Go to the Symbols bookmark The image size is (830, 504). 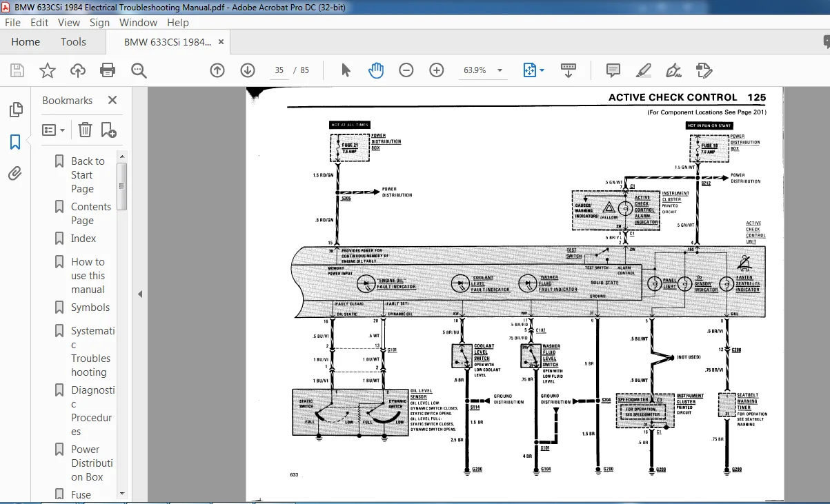pyautogui.click(x=90, y=308)
